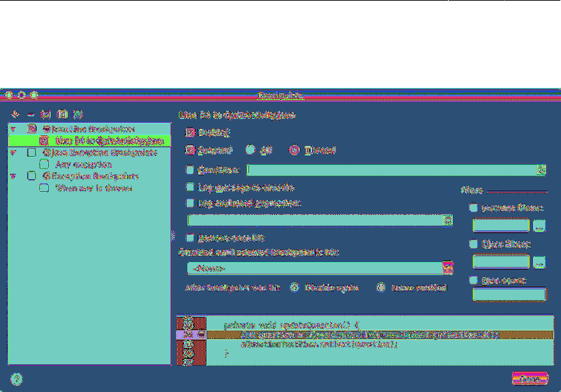Click the Java Exception Breakpoints group icon
The width and height of the screenshot is (561, 392).
coord(46,153)
